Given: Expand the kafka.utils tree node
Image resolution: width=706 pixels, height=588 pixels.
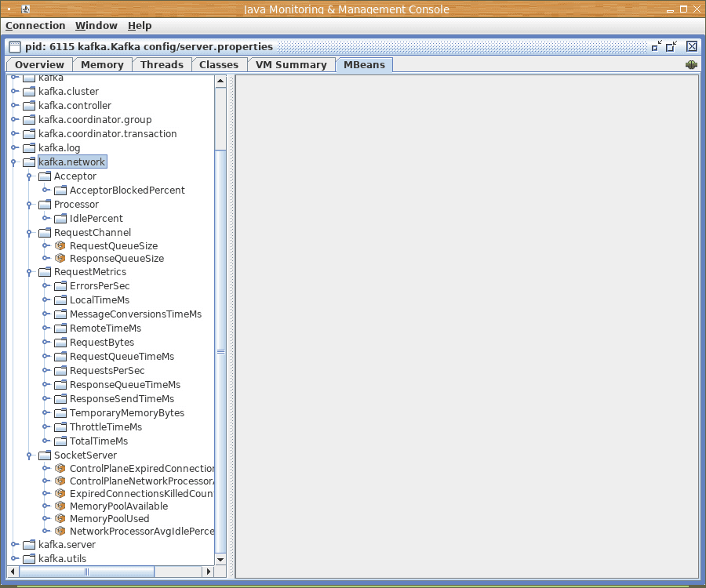Looking at the screenshot, I should click(x=14, y=558).
